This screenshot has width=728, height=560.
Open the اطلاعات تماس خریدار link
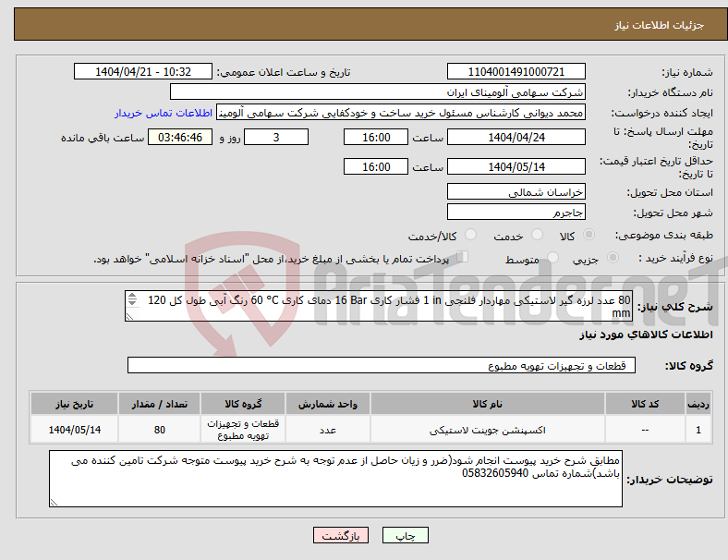(164, 113)
